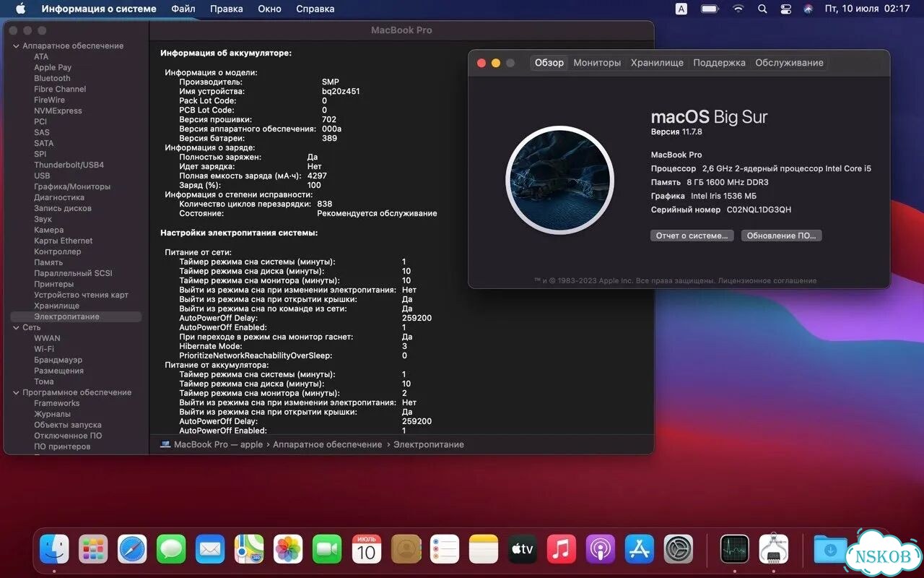Open the Справка menu
This screenshot has width=924, height=578.
pyautogui.click(x=315, y=9)
